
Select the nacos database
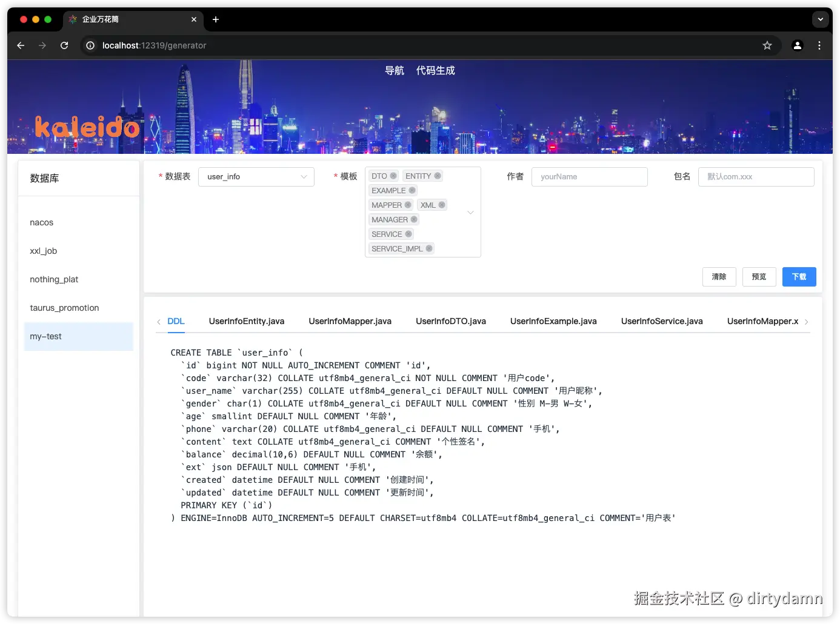79,222
